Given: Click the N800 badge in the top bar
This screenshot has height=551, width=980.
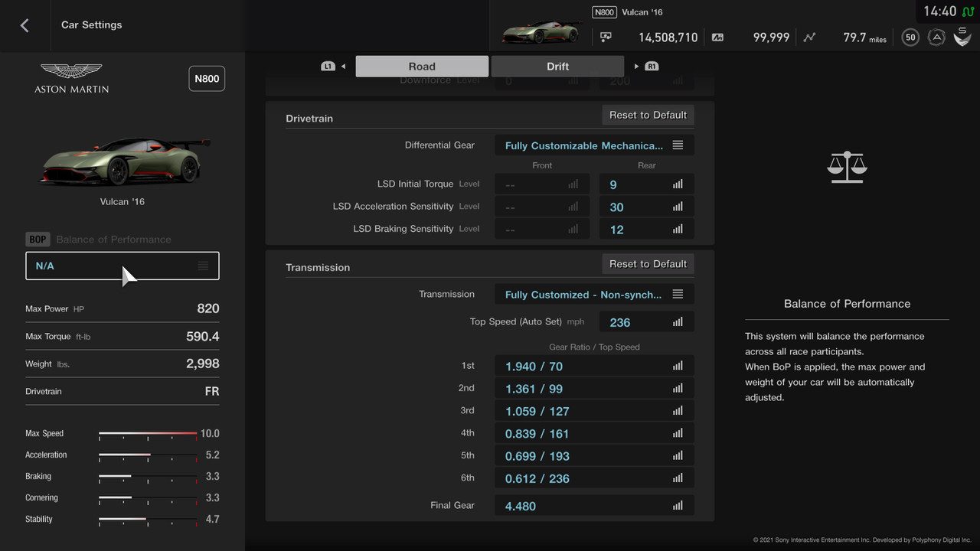Looking at the screenshot, I should click(604, 12).
